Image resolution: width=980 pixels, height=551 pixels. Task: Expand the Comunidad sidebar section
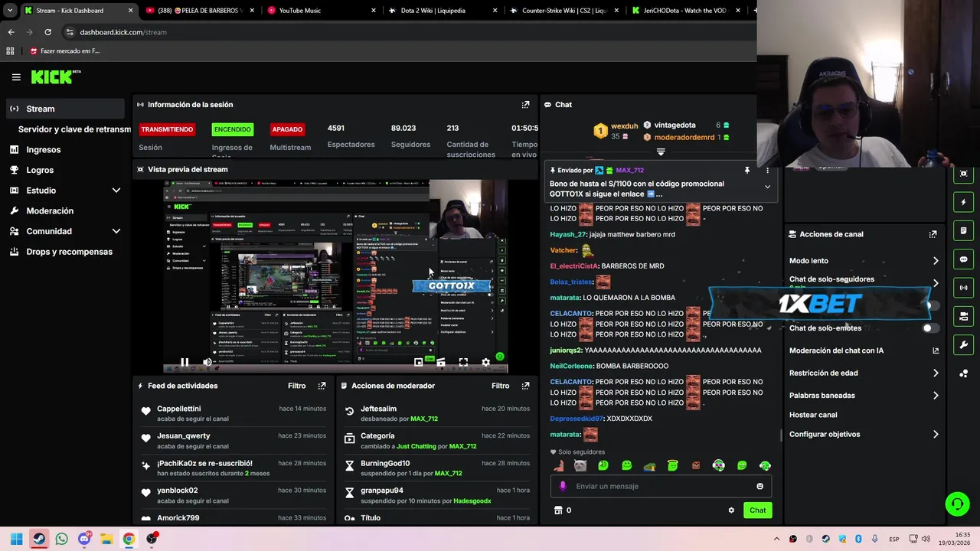(x=116, y=231)
